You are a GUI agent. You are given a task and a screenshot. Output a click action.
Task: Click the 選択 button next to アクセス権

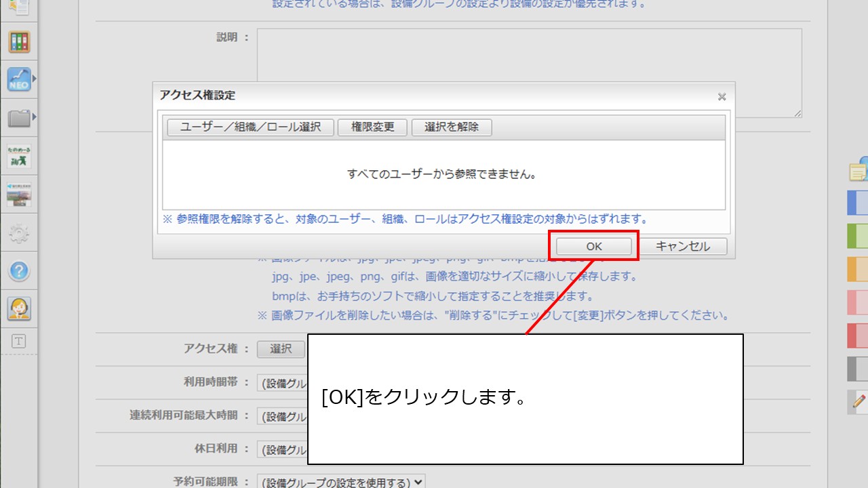pos(281,348)
